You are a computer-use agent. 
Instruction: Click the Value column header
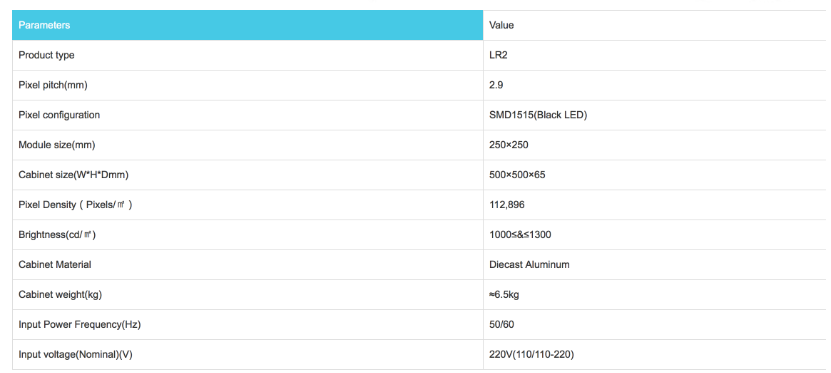tap(501, 25)
